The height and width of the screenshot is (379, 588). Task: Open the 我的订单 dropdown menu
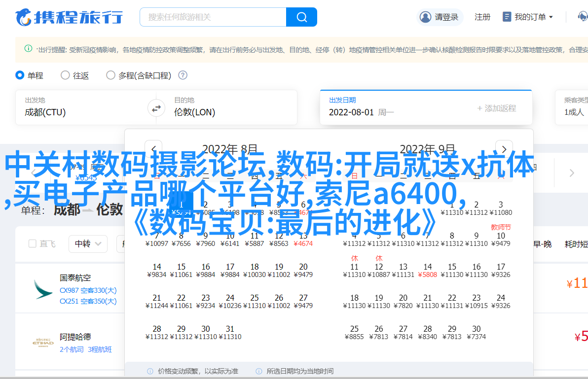point(528,17)
